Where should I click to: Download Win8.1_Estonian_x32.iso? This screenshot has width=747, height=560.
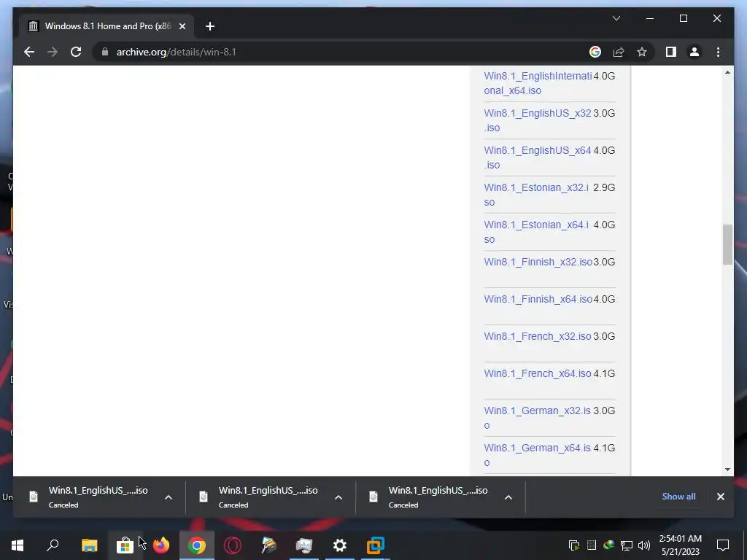(536, 195)
